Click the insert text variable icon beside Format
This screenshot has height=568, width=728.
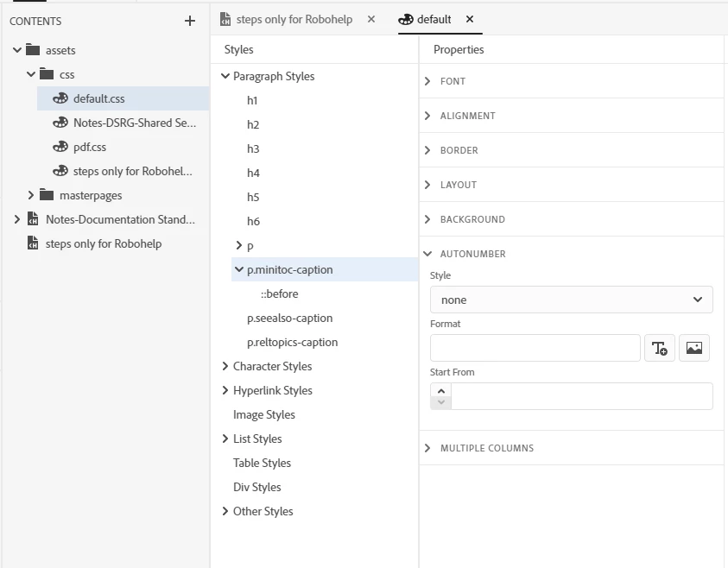pyautogui.click(x=660, y=348)
